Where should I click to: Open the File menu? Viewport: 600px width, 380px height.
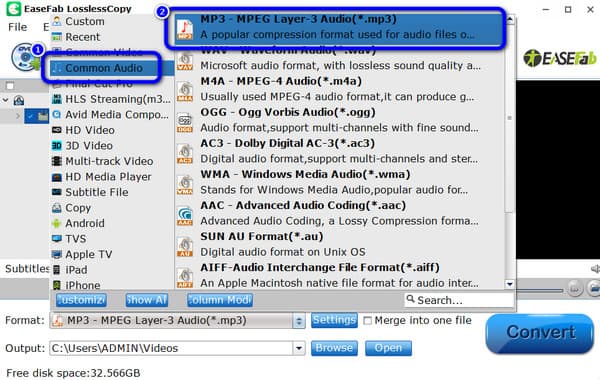point(18,27)
